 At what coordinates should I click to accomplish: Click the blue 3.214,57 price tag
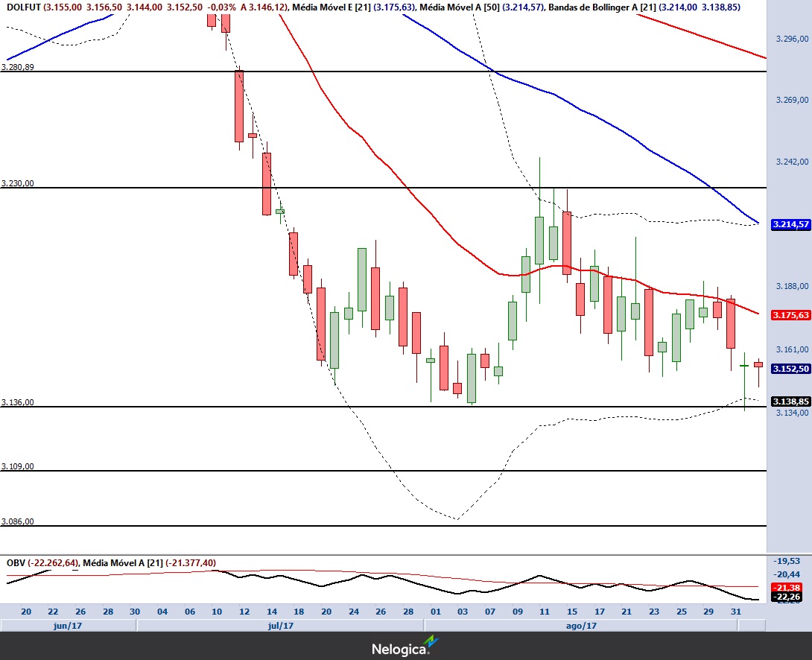coord(790,223)
